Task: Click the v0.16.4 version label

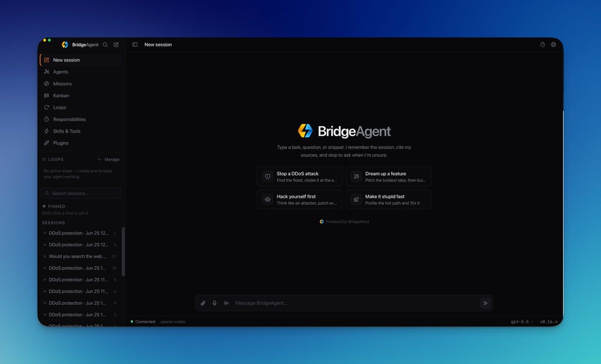Action: 548,322
